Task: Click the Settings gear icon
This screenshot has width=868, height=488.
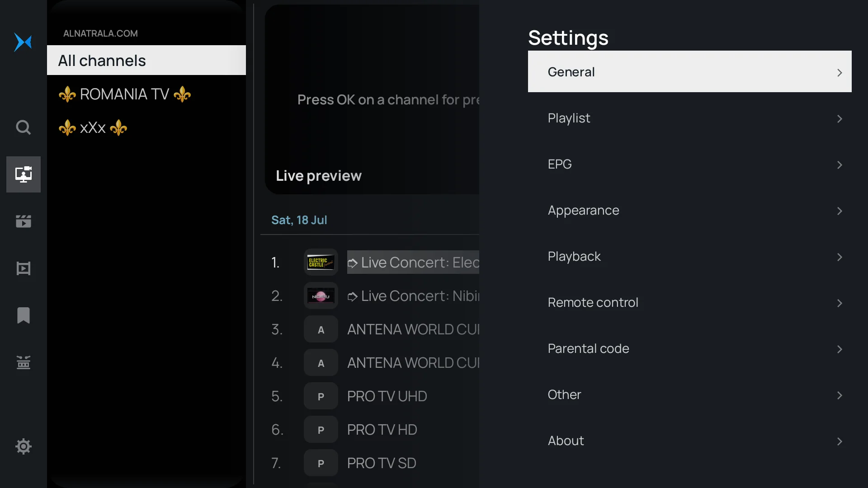Action: tap(23, 446)
